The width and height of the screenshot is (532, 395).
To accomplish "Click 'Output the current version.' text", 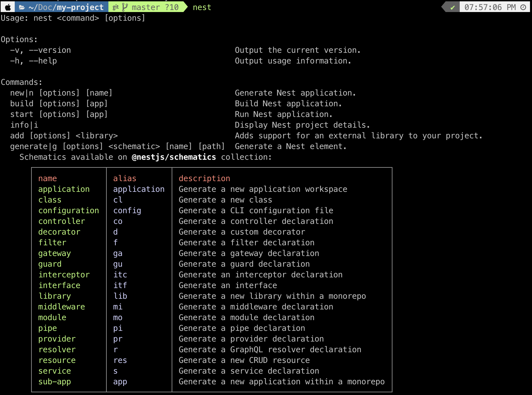I will [298, 50].
